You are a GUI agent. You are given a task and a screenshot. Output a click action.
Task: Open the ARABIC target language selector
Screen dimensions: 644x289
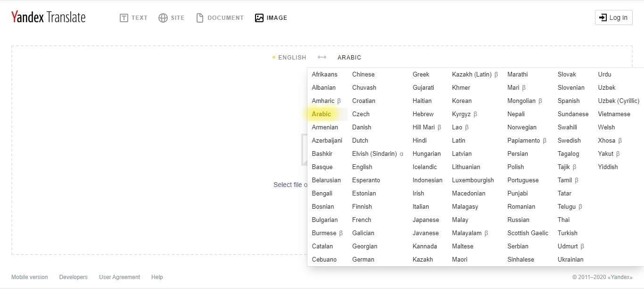[349, 58]
